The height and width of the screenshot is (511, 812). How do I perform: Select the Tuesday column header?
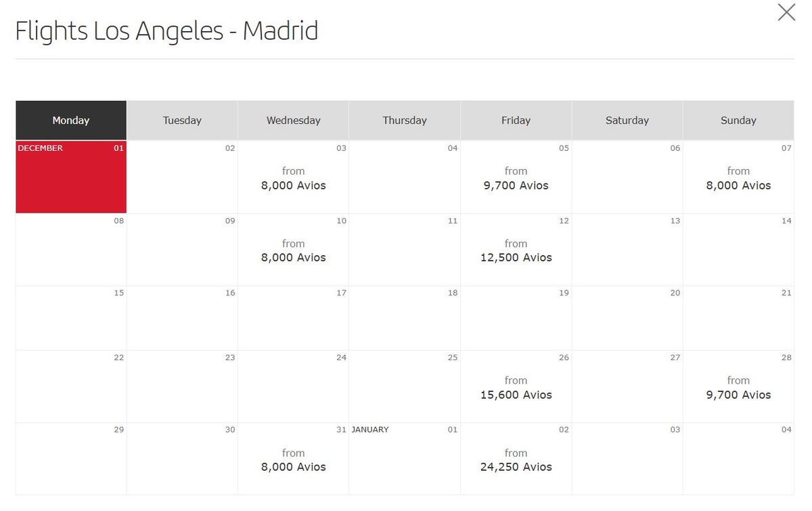tap(182, 120)
